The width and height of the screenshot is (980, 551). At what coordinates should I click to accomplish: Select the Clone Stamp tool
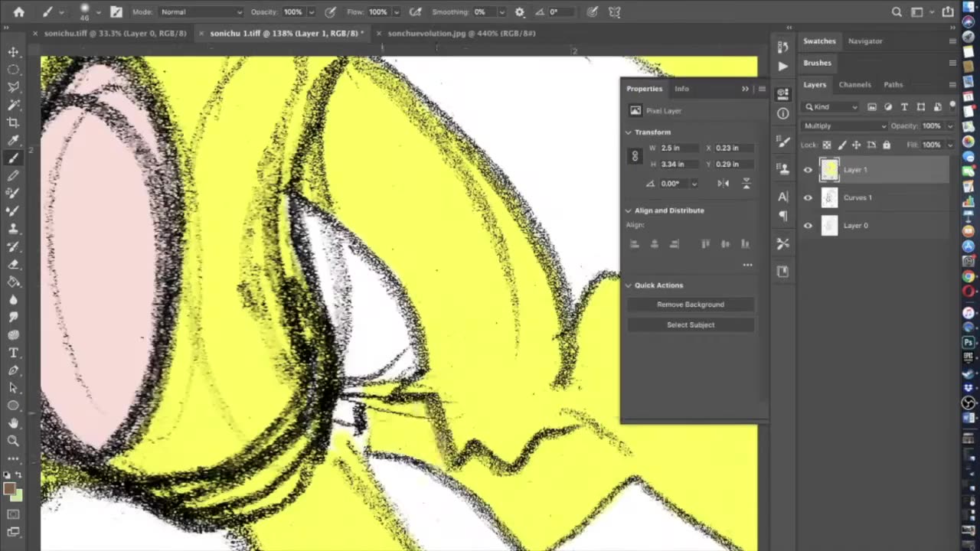coord(13,229)
